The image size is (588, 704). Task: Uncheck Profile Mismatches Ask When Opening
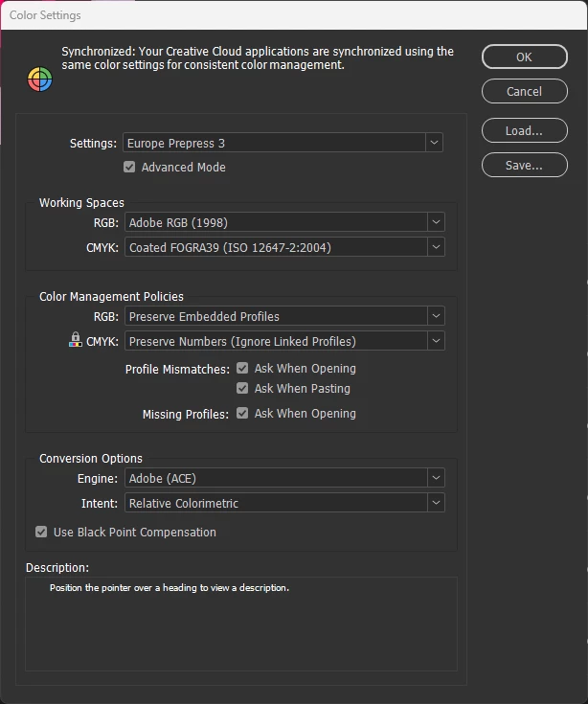[x=242, y=368]
